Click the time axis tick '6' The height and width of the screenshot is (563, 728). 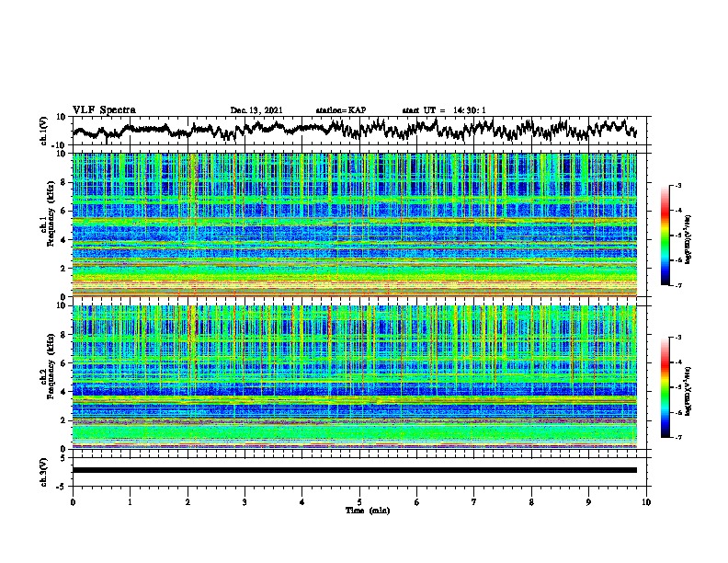coord(417,502)
